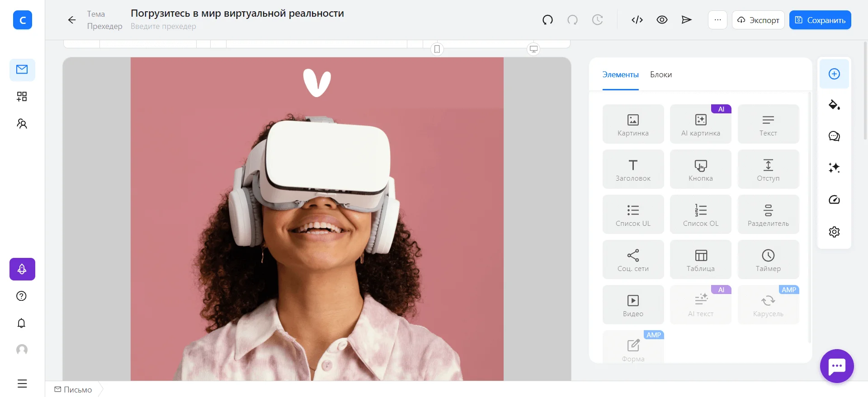Click the preheader input field
868x397 pixels.
click(163, 26)
